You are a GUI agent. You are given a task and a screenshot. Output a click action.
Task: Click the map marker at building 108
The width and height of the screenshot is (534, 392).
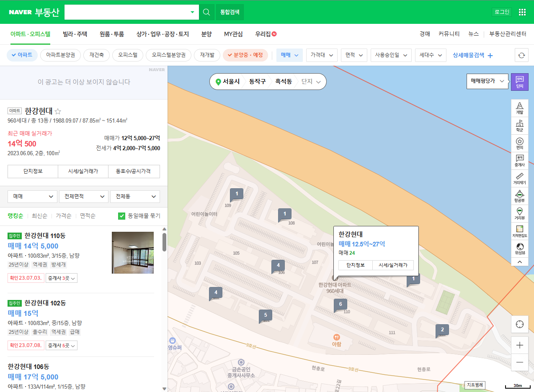pyautogui.click(x=284, y=215)
